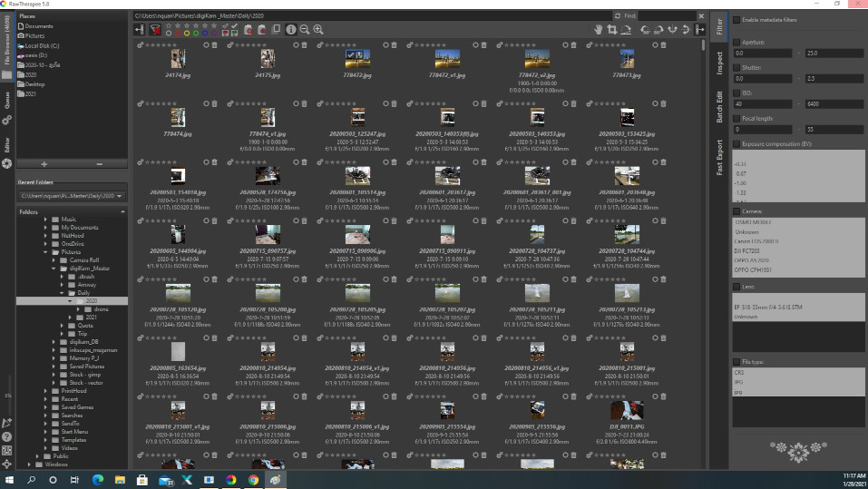This screenshot has height=489, width=868.
Task: Show image info overlay icon
Action: pos(290,30)
